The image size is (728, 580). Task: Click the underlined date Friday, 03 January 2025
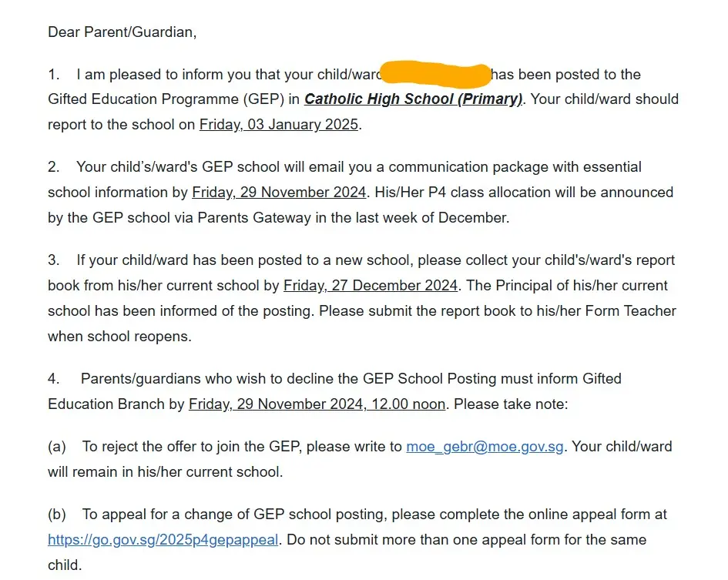279,125
